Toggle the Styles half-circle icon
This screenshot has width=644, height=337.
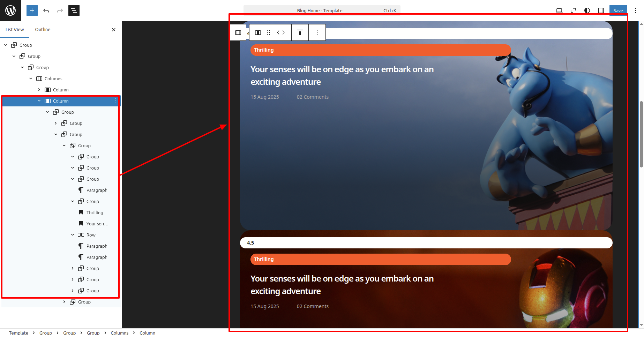(x=587, y=10)
